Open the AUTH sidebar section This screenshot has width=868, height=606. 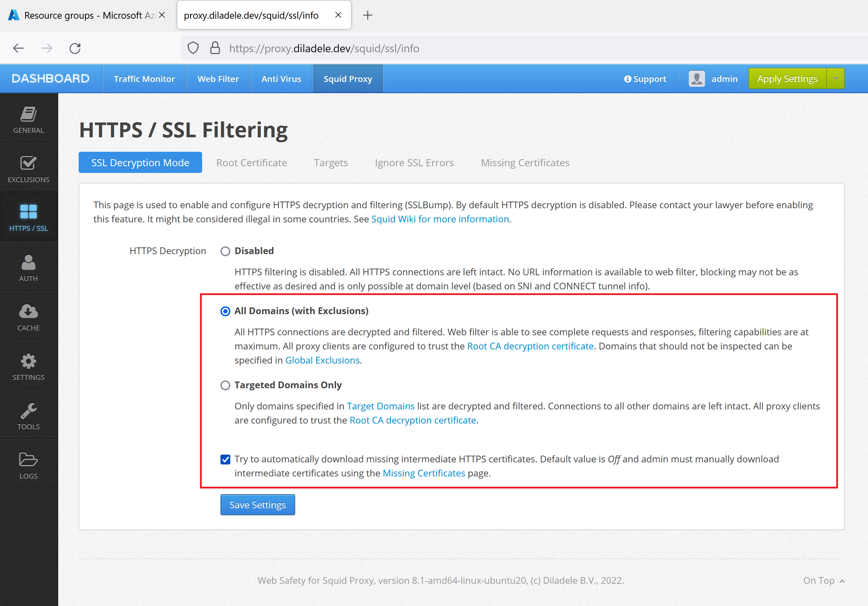pos(29,267)
